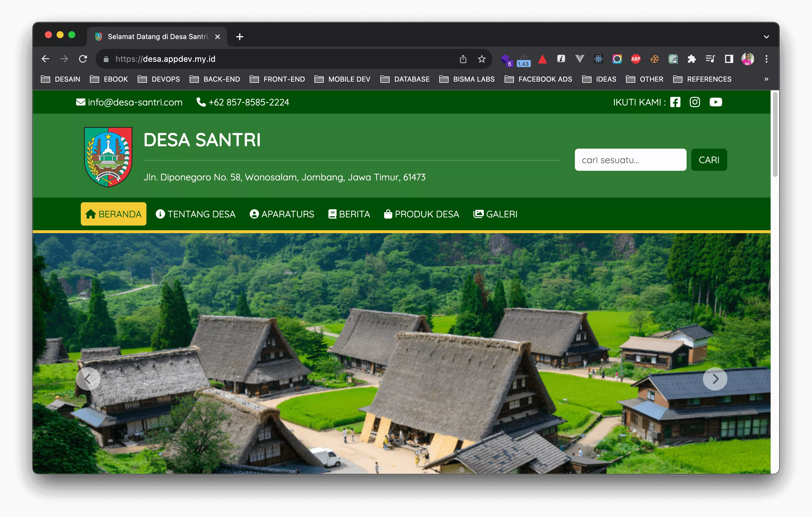Screen dimensions: 812x517
Task: Open PRODUK DESA menu item
Action: 421,214
